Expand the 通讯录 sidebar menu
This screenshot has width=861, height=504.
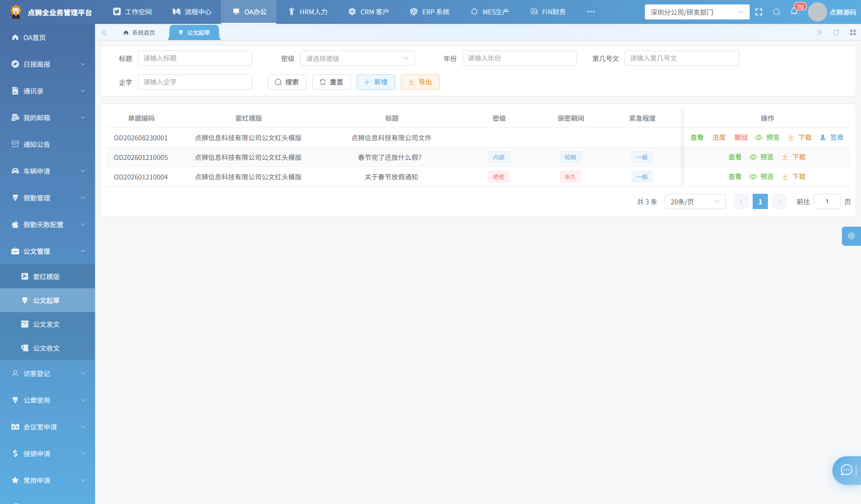point(47,91)
